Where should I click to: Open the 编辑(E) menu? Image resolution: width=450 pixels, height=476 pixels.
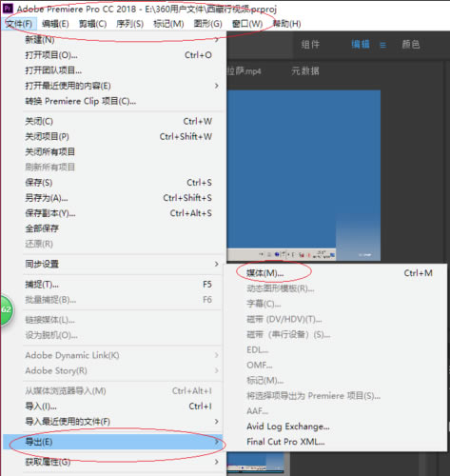(x=55, y=24)
